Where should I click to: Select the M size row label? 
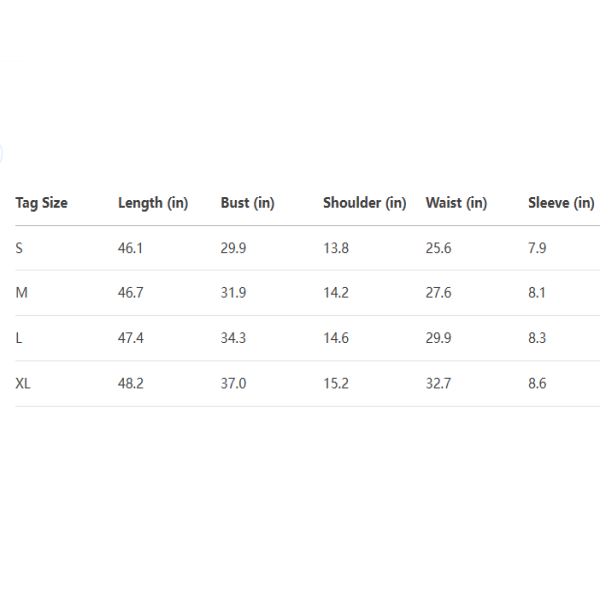click(x=21, y=293)
